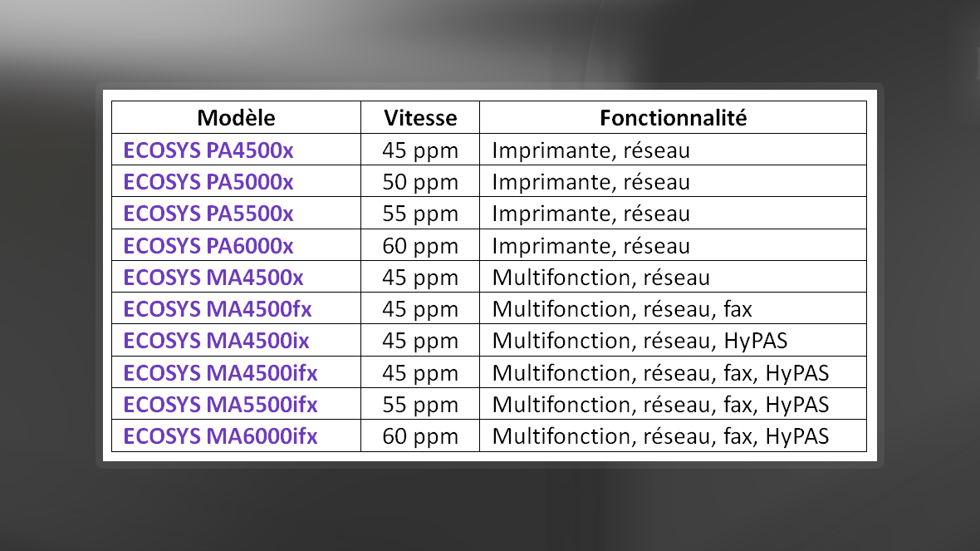Image resolution: width=980 pixels, height=551 pixels.
Task: Select the ECOSYS MA4500fx model name
Action: (218, 309)
